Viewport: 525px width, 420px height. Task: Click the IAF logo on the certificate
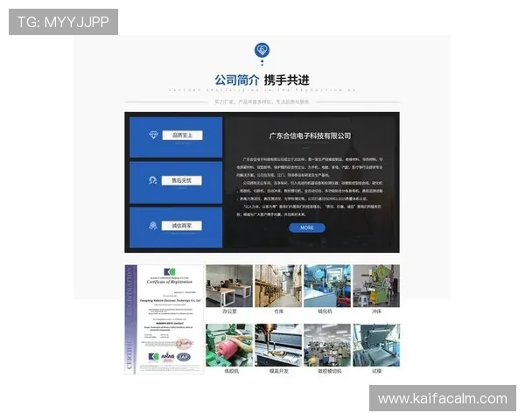(184, 357)
